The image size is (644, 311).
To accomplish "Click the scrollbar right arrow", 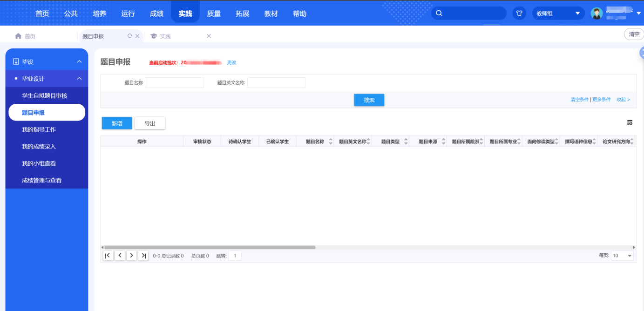I will (x=634, y=247).
